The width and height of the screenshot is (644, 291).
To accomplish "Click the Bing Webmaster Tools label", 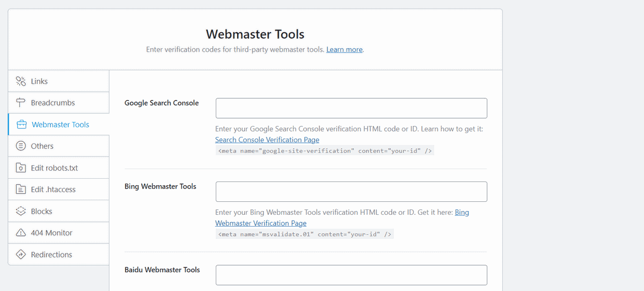I will pos(160,186).
